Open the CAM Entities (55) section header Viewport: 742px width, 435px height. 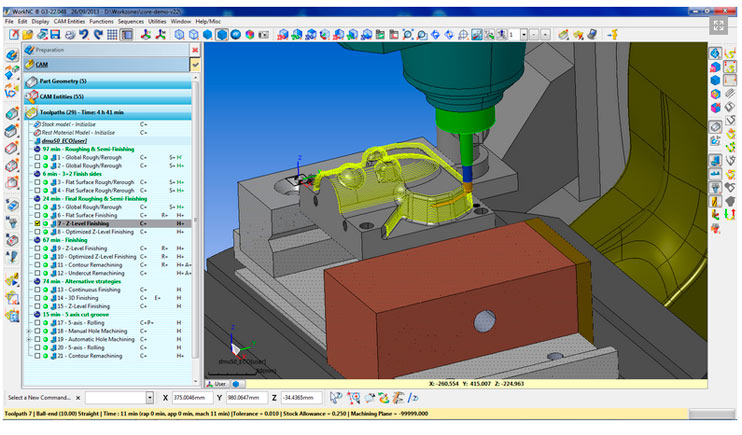click(107, 97)
